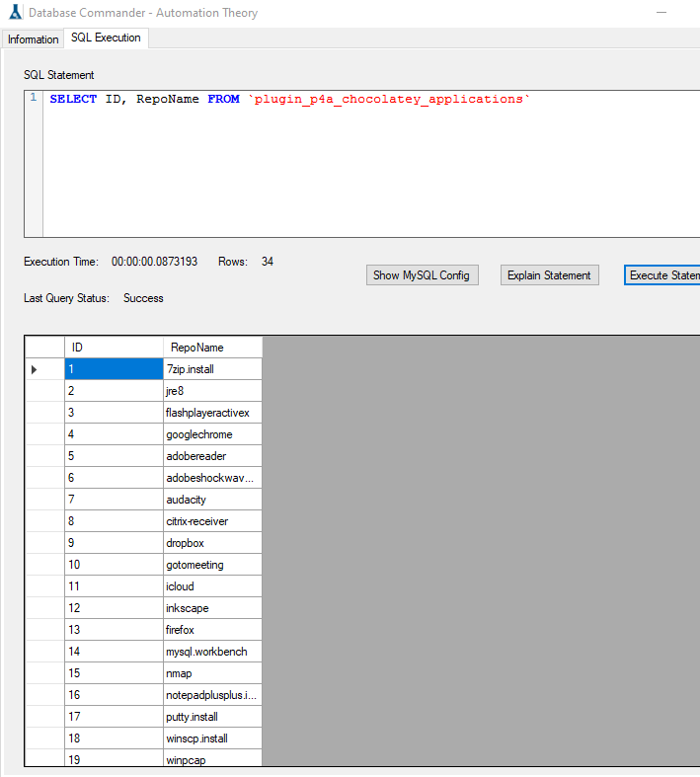
Task: Click the putty.install cell
Action: click(x=212, y=717)
